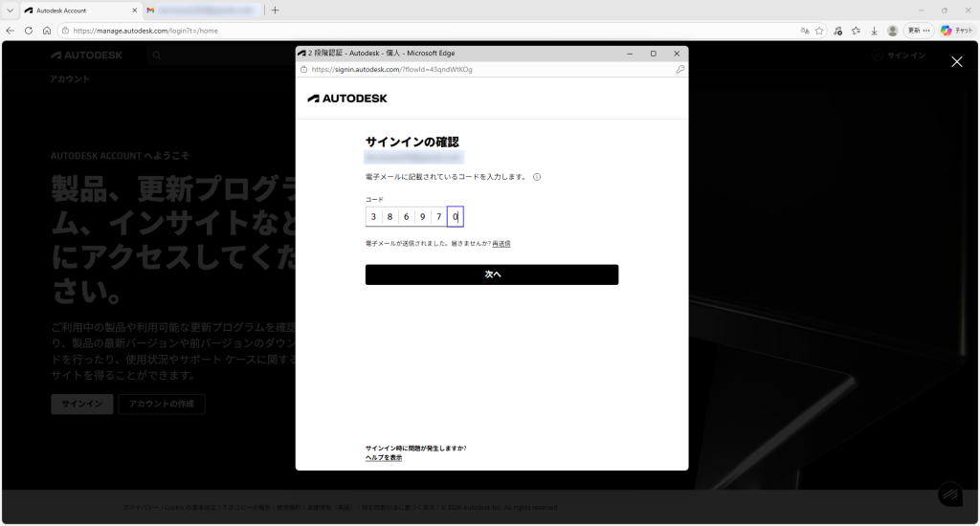Close the overlay with the X icon
The width and height of the screenshot is (980, 526).
click(x=956, y=61)
